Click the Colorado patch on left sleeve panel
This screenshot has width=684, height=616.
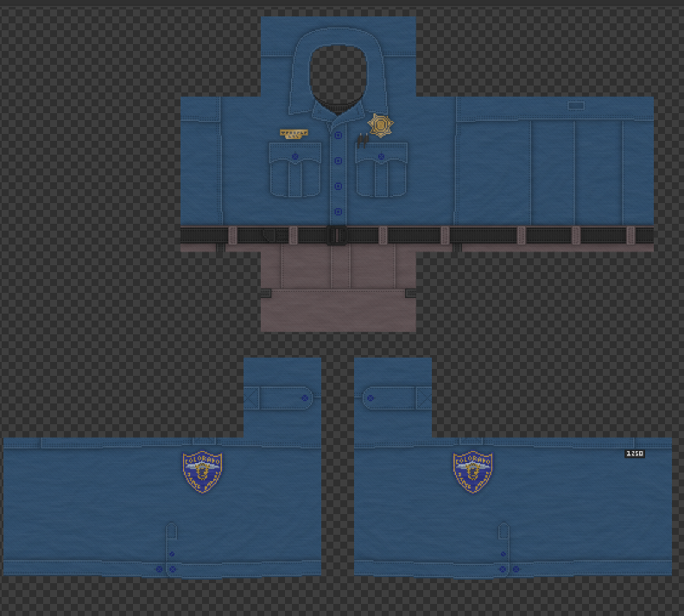[202, 472]
